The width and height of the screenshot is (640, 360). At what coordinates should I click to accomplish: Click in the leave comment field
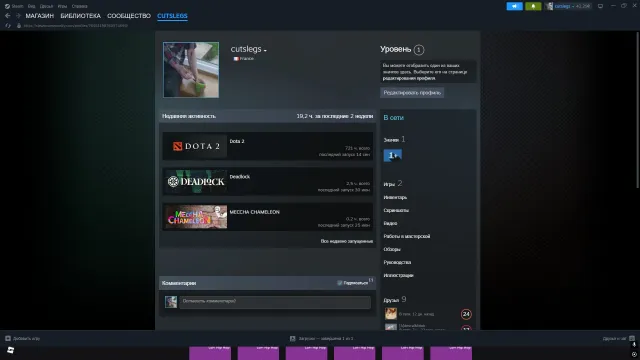tap(275, 302)
